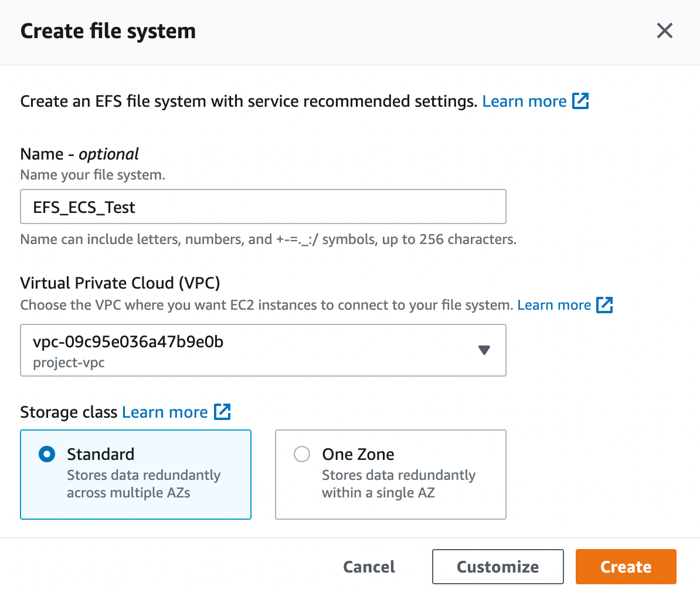Click external link icon beside EFS settings Learn more
This screenshot has width=700, height=596.
pyautogui.click(x=580, y=101)
